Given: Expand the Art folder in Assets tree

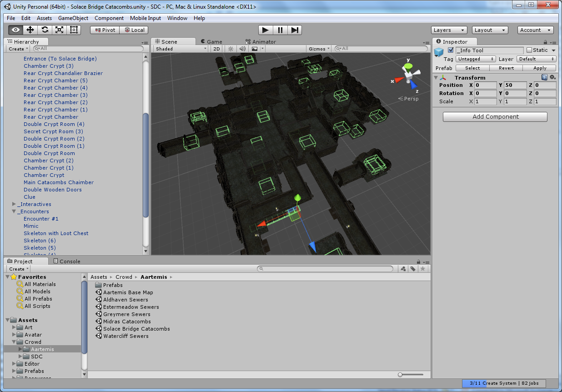Looking at the screenshot, I should (14, 327).
